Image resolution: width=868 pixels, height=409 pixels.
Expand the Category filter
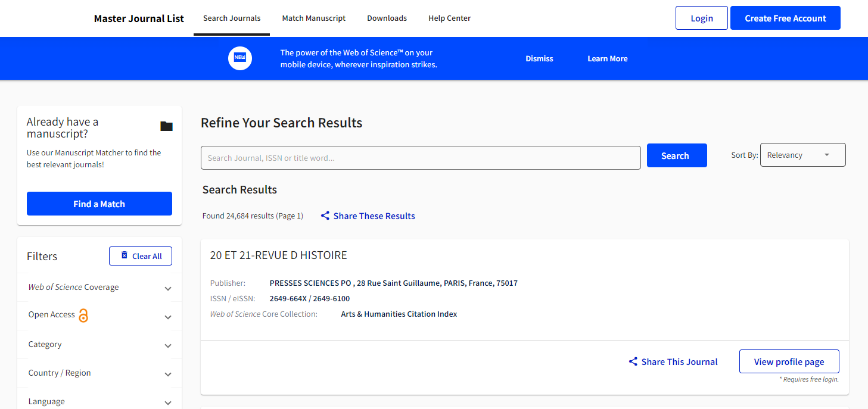[x=99, y=344]
